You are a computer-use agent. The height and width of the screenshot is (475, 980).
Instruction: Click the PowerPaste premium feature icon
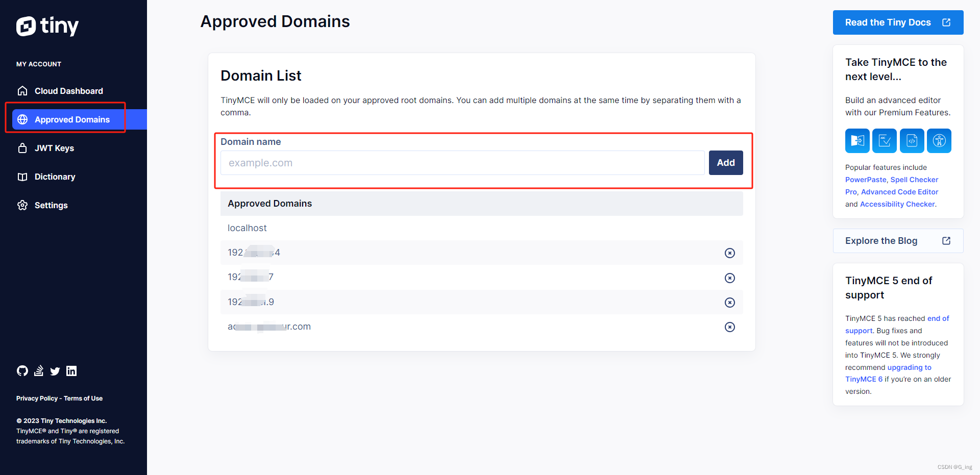click(x=857, y=141)
